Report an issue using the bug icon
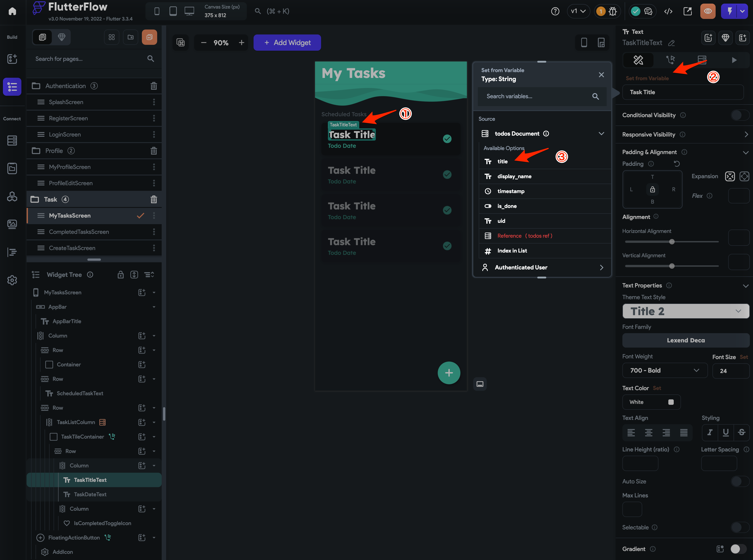 pyautogui.click(x=613, y=11)
